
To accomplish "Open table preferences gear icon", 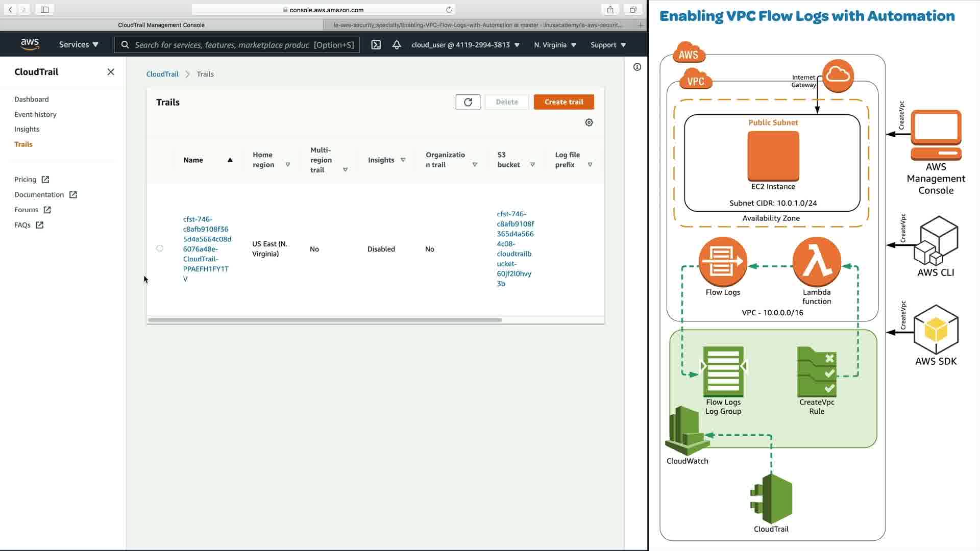I will point(589,122).
